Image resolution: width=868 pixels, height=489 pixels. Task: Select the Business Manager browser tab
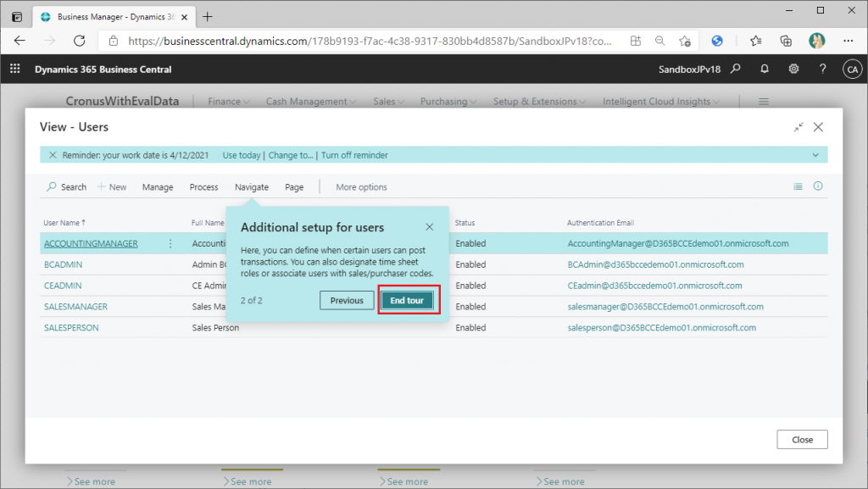tap(114, 17)
